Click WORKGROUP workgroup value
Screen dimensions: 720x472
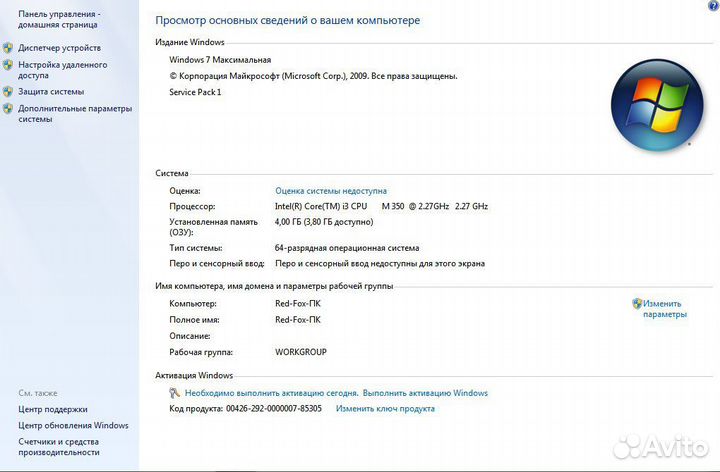click(301, 352)
